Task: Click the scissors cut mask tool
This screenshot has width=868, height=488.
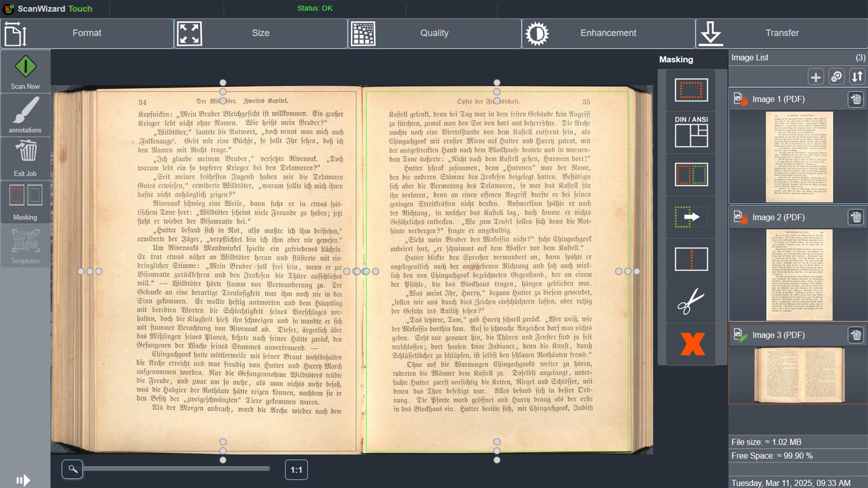Action: click(691, 301)
